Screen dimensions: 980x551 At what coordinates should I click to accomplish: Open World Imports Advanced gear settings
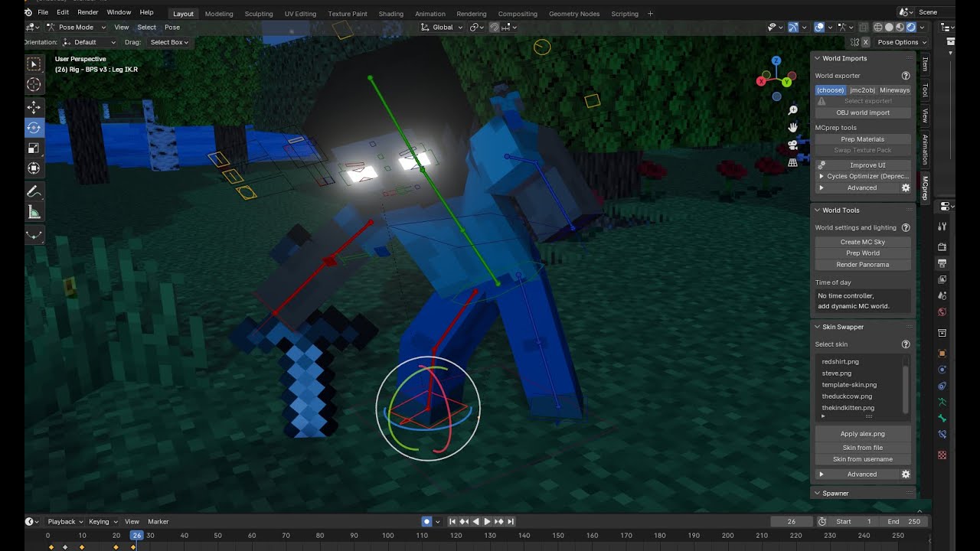[906, 187]
